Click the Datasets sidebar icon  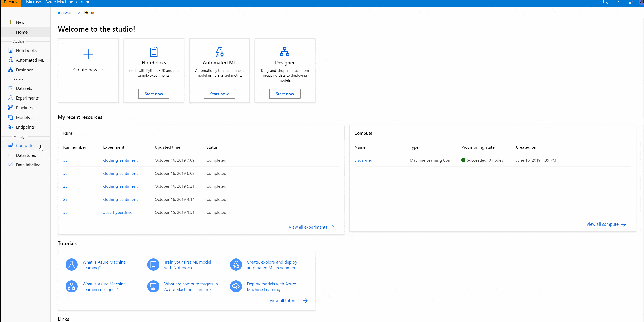coord(10,88)
